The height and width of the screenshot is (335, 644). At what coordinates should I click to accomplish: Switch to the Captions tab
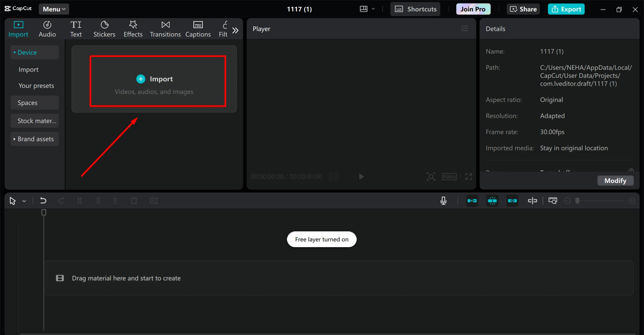coord(198,29)
